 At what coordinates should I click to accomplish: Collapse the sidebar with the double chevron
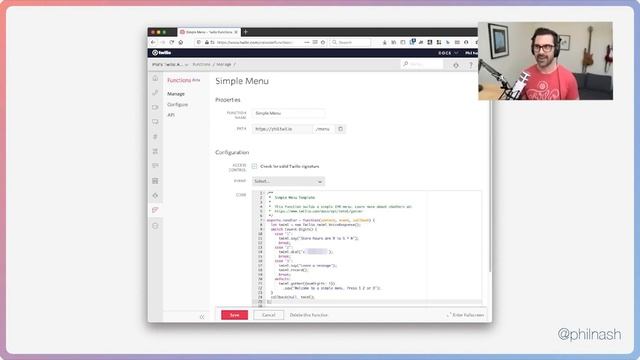coord(202,317)
